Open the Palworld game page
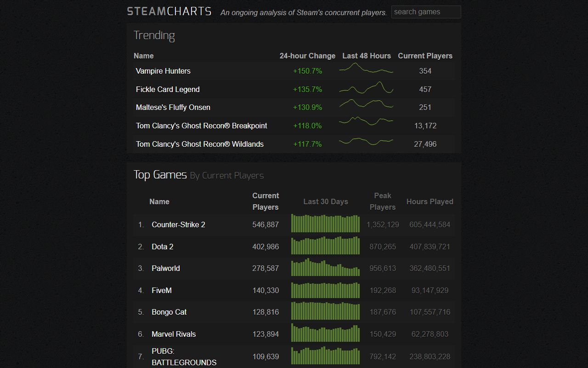Screen dimensions: 588x368 pos(166,268)
